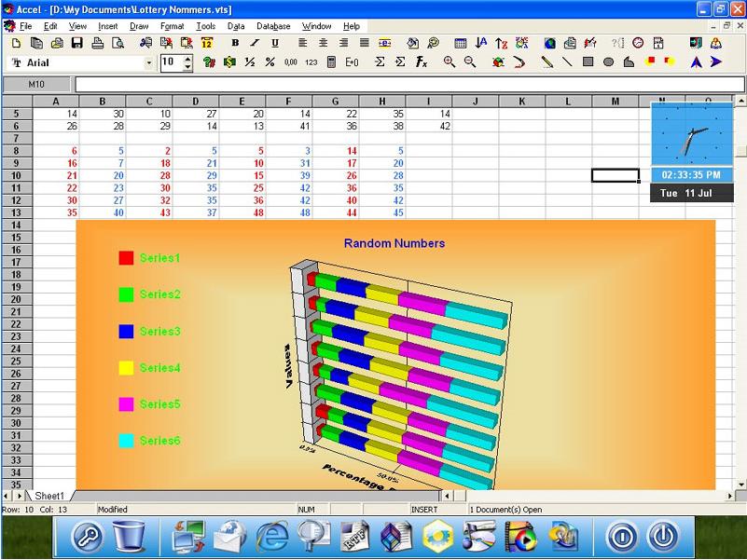Screen dimensions: 747x560
Task: Click the power button in the dock
Action: pyautogui.click(x=663, y=537)
